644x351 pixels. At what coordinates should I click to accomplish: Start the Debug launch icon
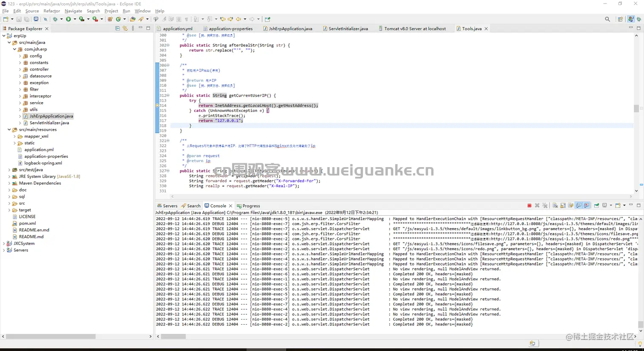55,19
